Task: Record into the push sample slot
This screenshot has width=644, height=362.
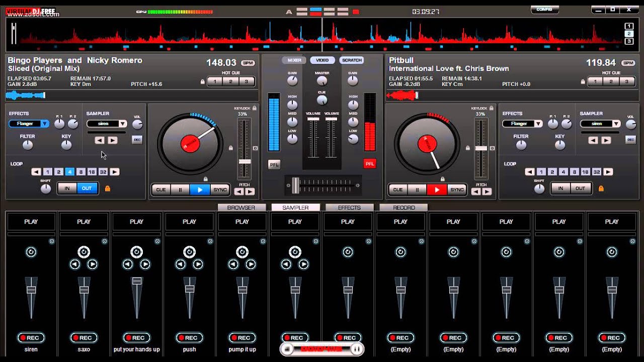Action: (189, 338)
